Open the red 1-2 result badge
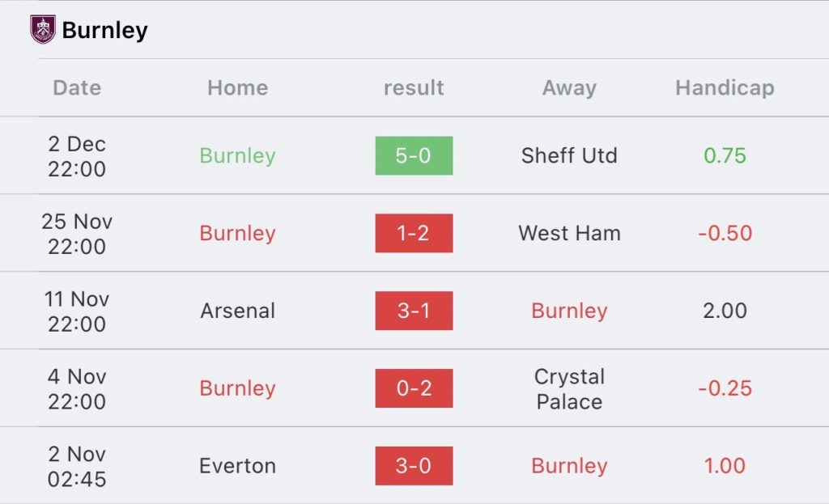This screenshot has width=829, height=504. click(414, 233)
